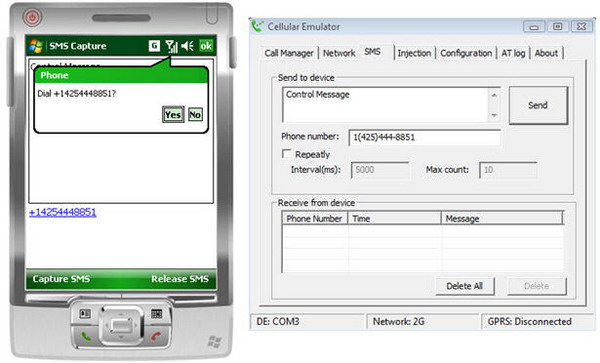Click the 'DE: COM3' status bar entry
Screen dimensions: 600x363
pos(307,322)
